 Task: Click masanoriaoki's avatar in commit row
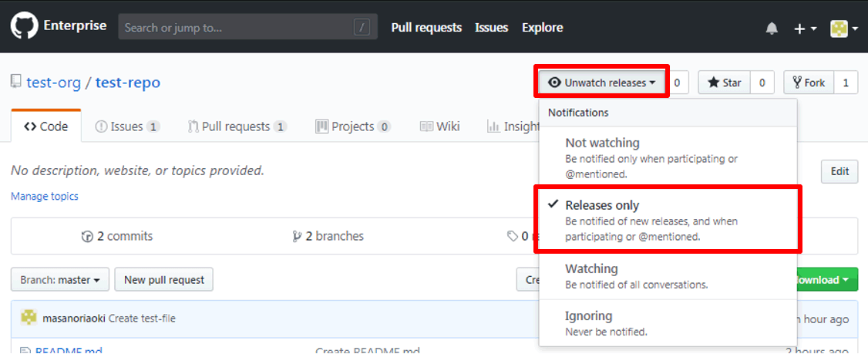28,318
